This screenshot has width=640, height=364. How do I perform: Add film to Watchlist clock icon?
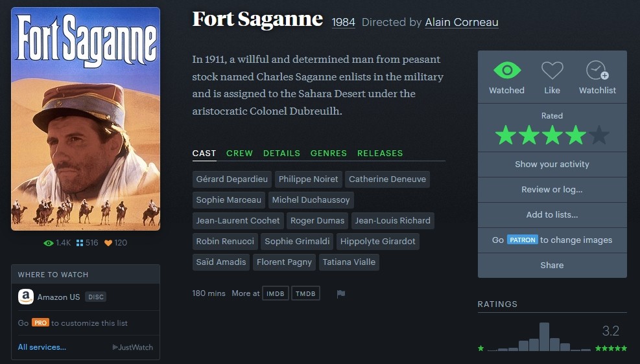[597, 71]
